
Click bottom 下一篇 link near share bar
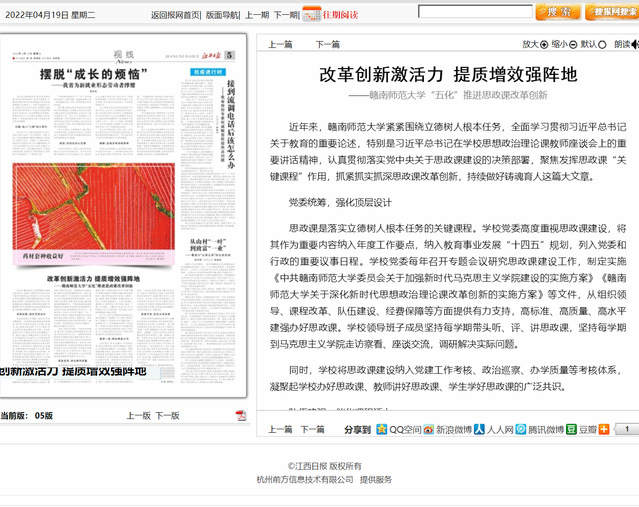[x=313, y=430]
